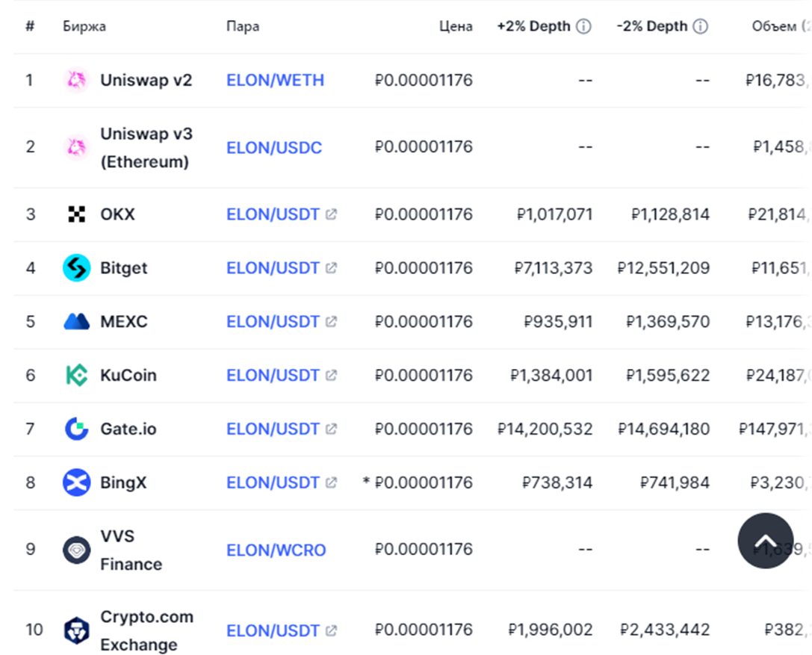Viewport: 812px width, 655px height.
Task: Click the -2% Depth info icon
Action: [x=700, y=27]
